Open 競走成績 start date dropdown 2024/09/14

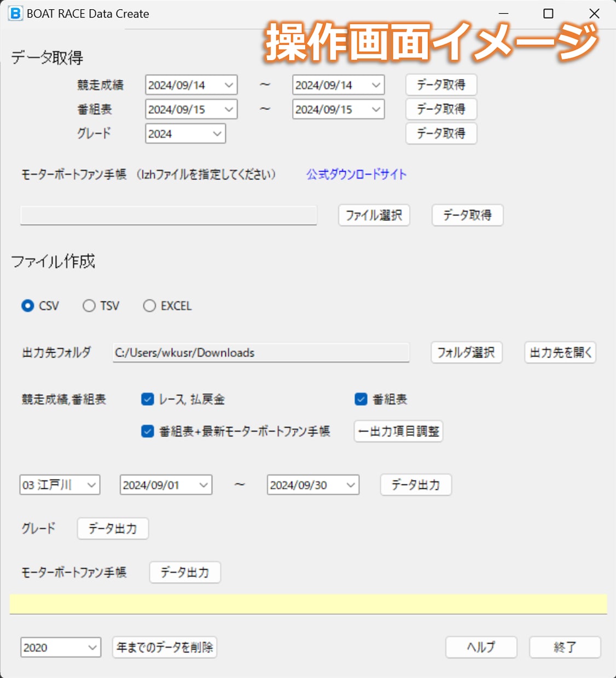[191, 85]
